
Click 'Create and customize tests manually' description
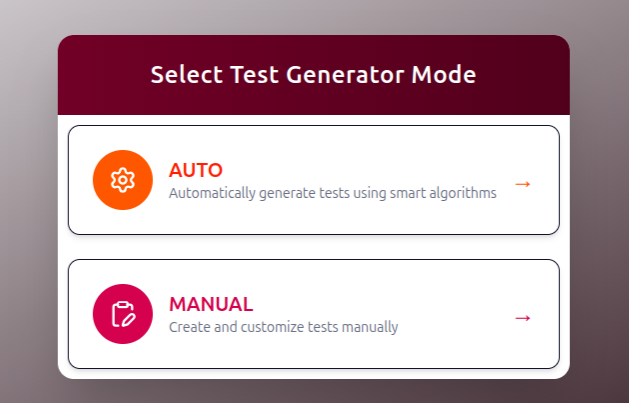(x=283, y=327)
